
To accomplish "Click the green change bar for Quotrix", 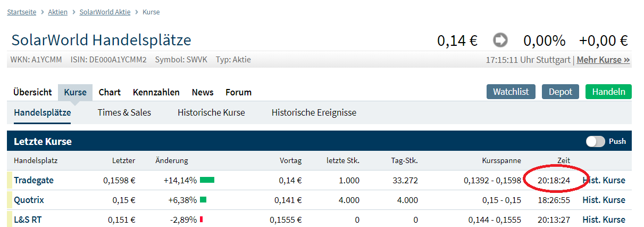I will [203, 200].
